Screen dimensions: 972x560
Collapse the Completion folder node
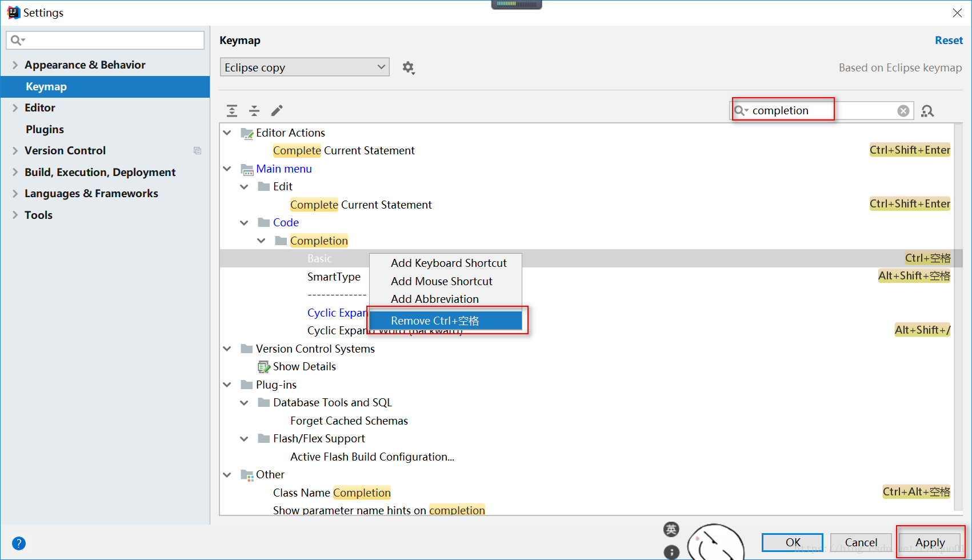click(262, 241)
